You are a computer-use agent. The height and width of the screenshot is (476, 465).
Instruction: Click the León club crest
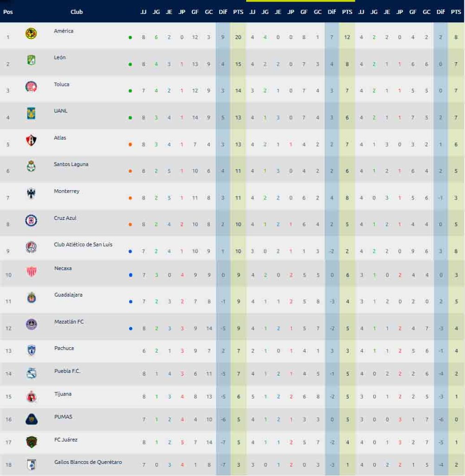[x=31, y=60]
